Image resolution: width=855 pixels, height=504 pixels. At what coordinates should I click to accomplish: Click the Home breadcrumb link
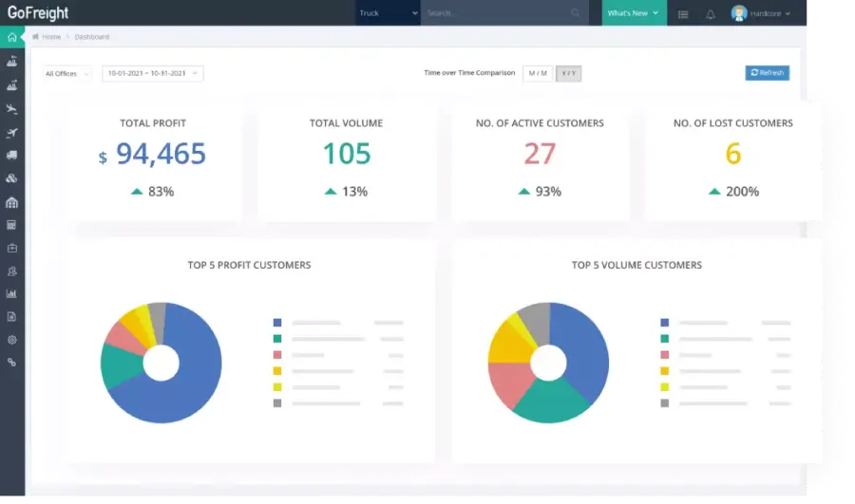coord(51,37)
